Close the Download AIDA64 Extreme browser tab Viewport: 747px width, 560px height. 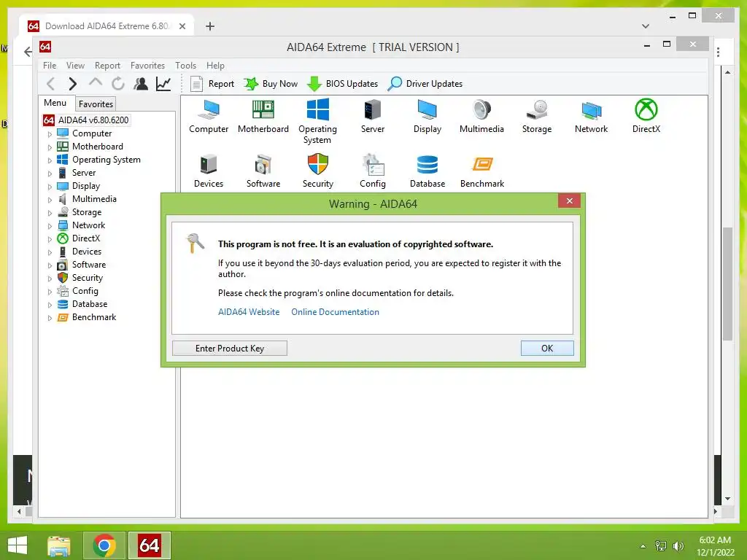(182, 26)
